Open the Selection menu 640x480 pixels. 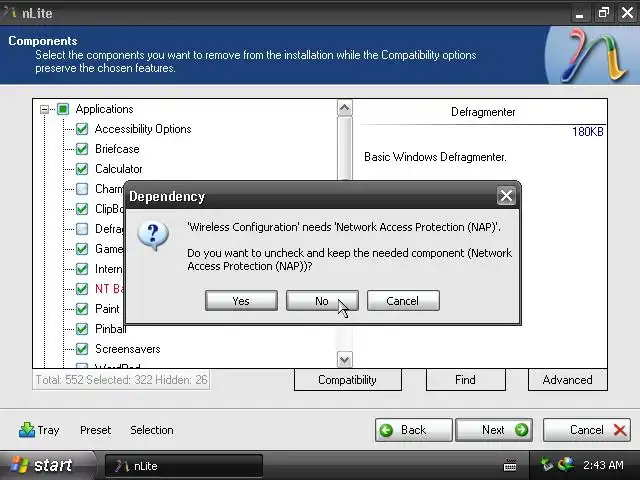[x=152, y=430]
